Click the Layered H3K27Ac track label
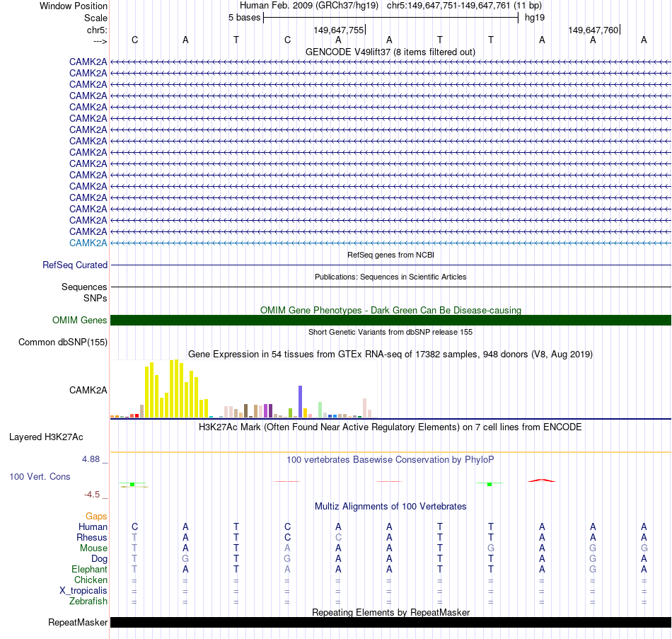This screenshot has width=672, height=639. (x=46, y=437)
